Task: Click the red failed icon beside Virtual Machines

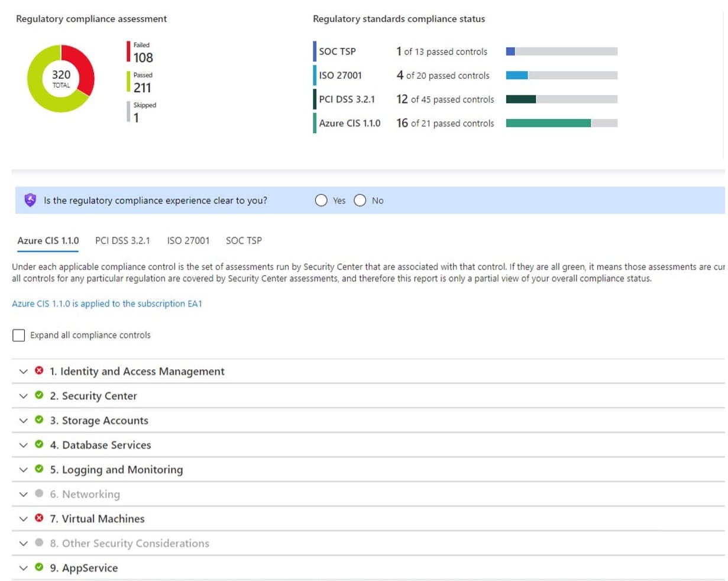Action: pos(39,518)
